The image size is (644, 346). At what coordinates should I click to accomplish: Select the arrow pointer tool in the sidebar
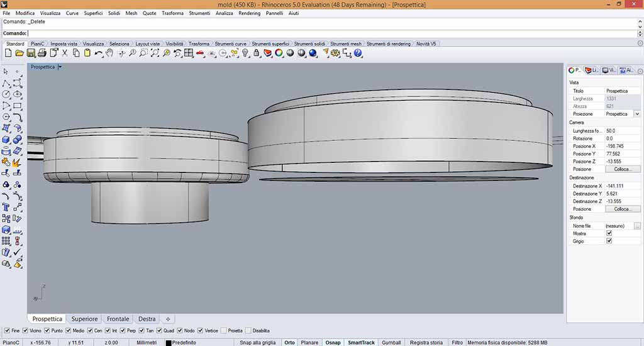(x=6, y=72)
